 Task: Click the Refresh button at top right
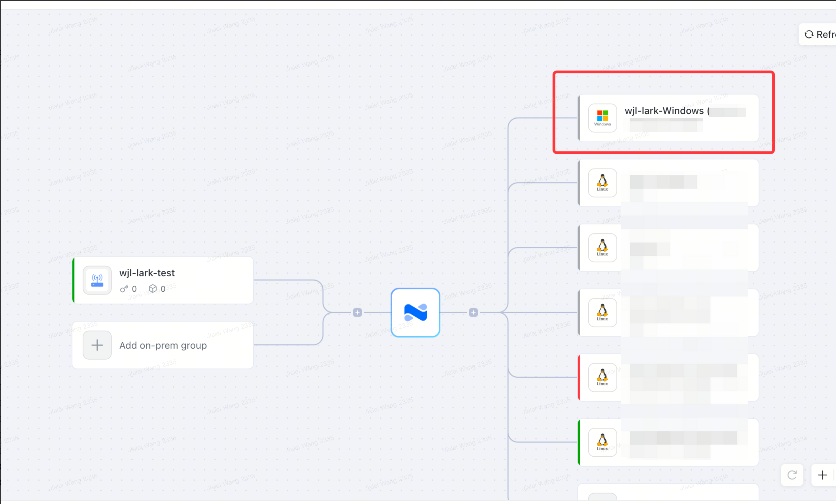pos(818,34)
